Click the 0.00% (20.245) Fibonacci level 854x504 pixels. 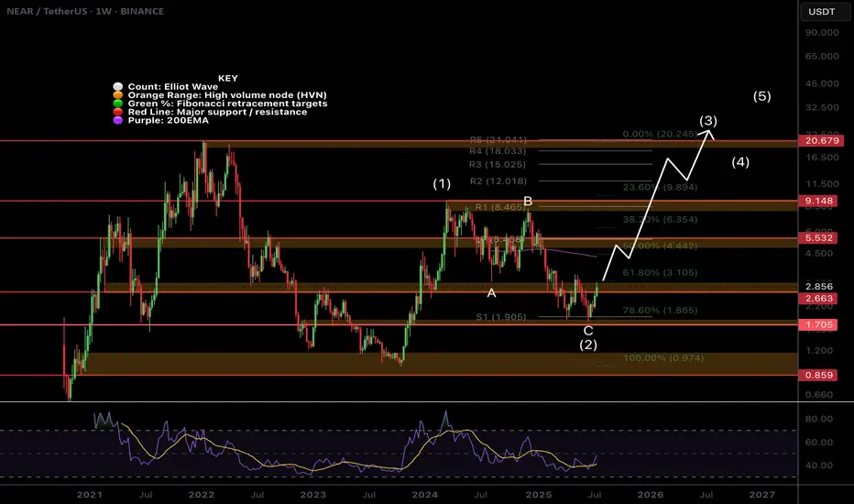pyautogui.click(x=660, y=134)
